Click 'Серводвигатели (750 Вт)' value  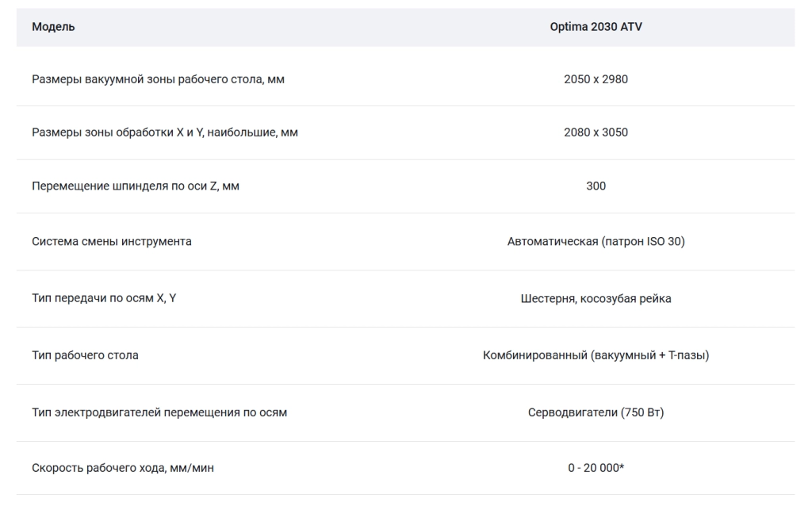pos(596,412)
